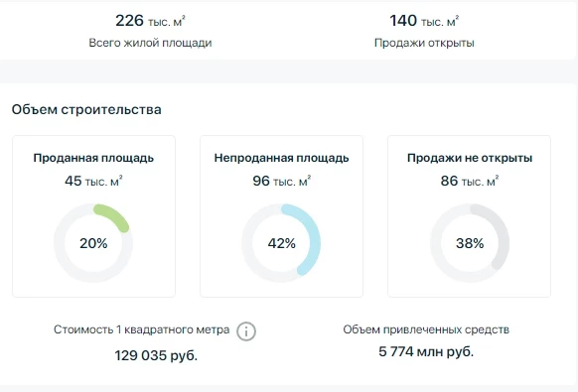Click the 129 035 руб. price value
The height and width of the screenshot is (392, 578).
(x=156, y=355)
